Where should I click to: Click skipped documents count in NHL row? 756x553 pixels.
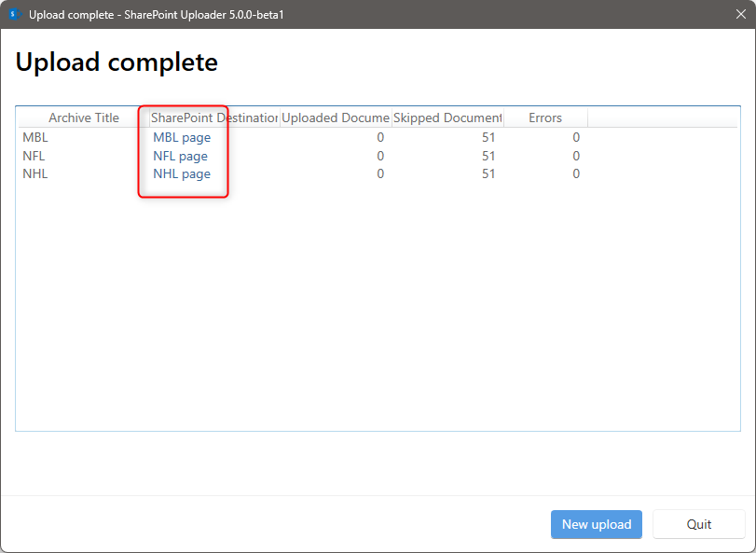click(488, 173)
